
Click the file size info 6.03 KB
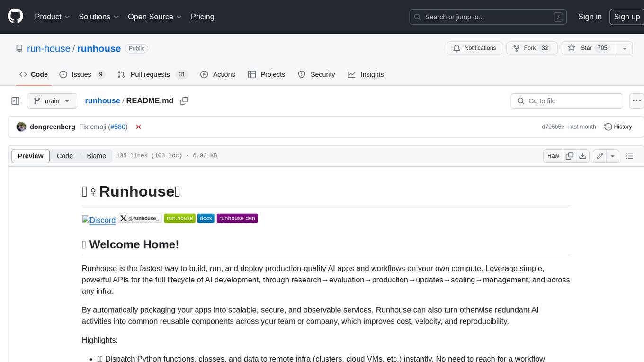coord(205,155)
